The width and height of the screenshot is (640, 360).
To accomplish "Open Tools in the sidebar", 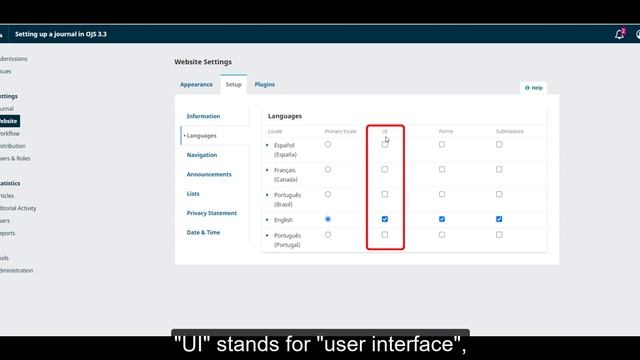I will [4, 258].
